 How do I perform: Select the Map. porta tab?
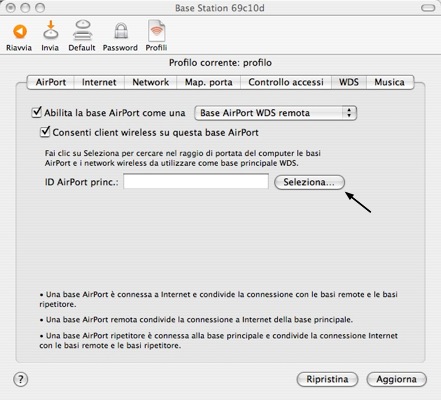[x=209, y=82]
